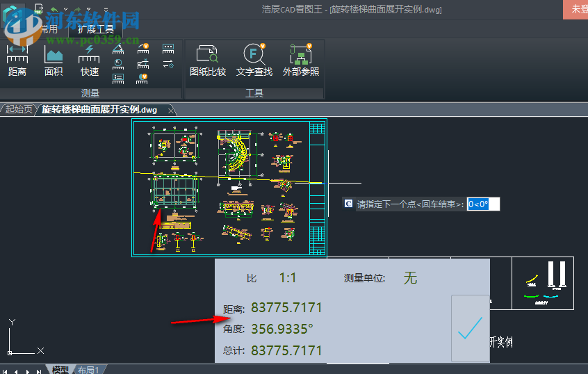Select the 旋转楼梯曲面展开实例.dwg document tab
588x374 pixels.
pos(99,110)
